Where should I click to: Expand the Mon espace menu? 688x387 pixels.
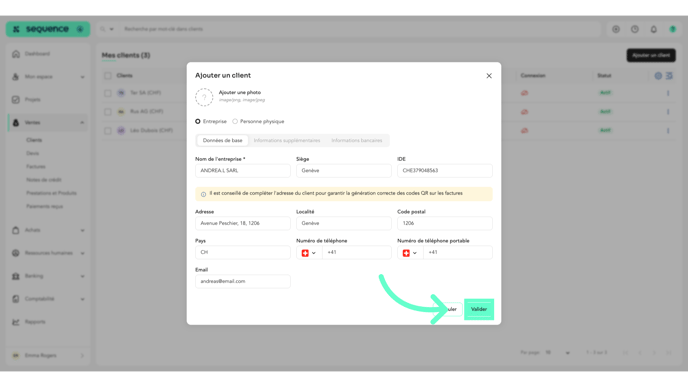[47, 77]
